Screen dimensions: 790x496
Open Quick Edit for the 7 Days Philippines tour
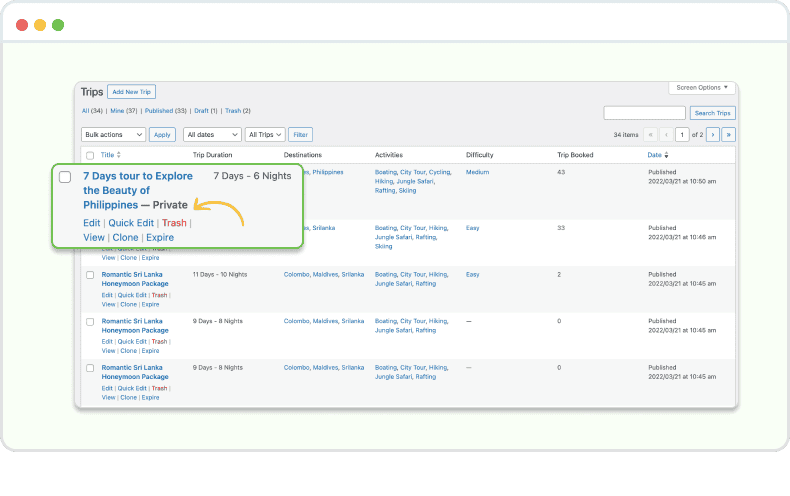[x=131, y=223]
